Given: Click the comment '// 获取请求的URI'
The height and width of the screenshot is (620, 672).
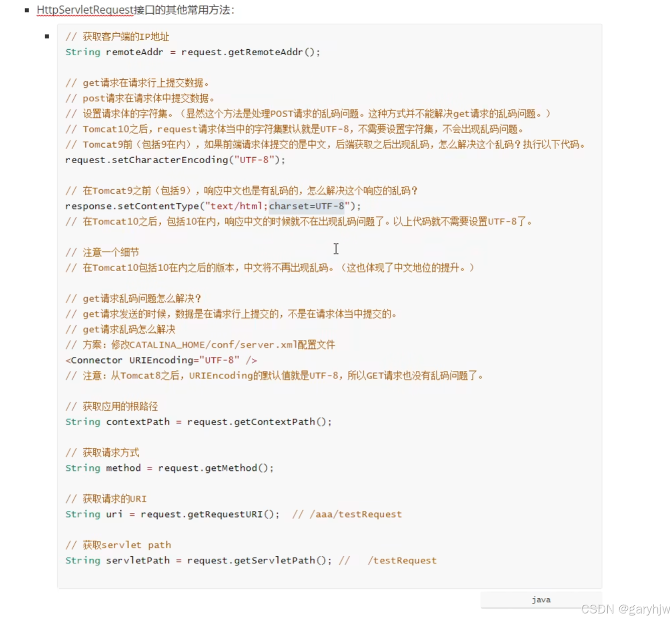Looking at the screenshot, I should tap(106, 499).
